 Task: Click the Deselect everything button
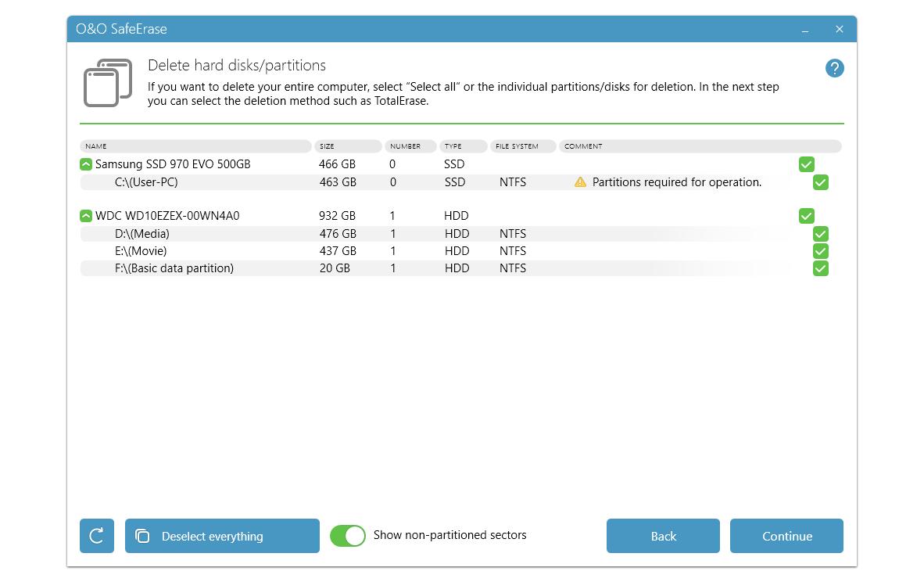[222, 536]
